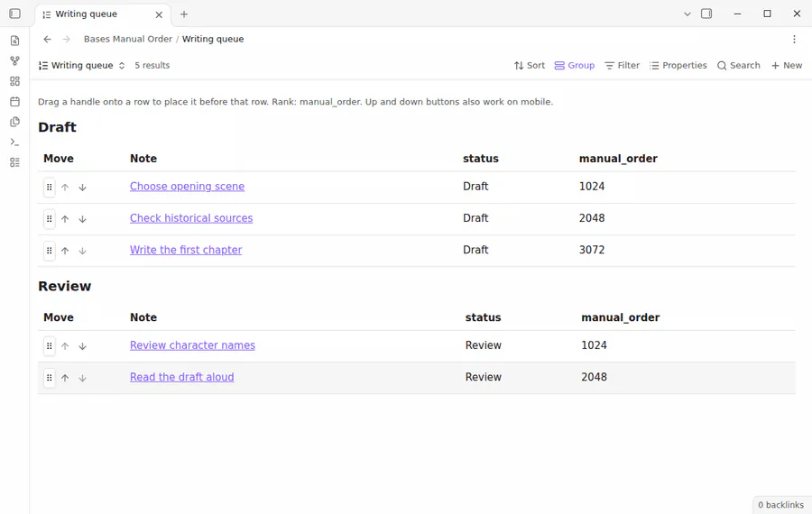Navigate back with the left arrow
812x514 pixels.
(47, 39)
